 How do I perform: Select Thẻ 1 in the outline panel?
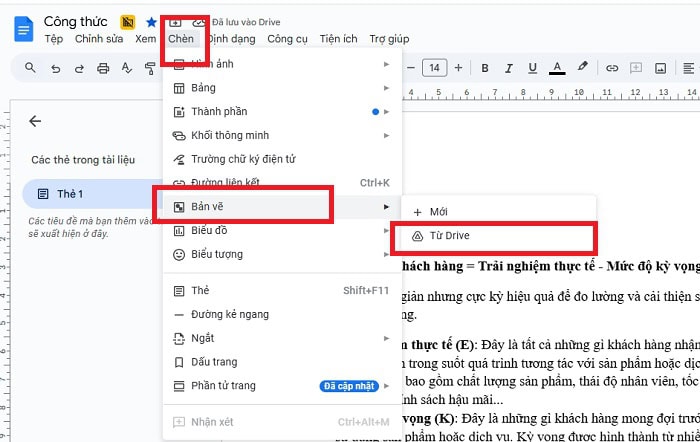(x=70, y=193)
